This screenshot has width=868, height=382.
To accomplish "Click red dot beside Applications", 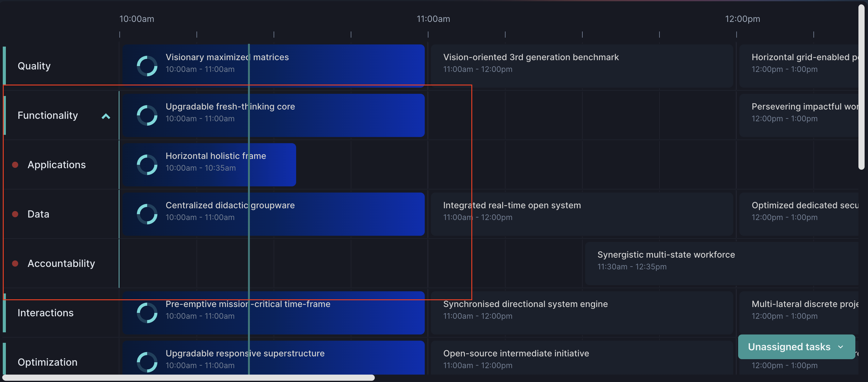I will coord(15,164).
